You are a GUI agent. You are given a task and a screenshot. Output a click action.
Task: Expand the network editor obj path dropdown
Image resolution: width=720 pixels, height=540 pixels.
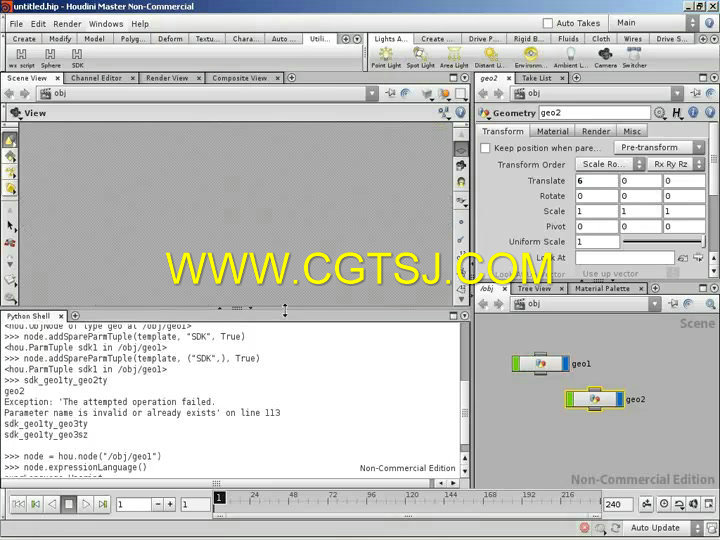655,304
